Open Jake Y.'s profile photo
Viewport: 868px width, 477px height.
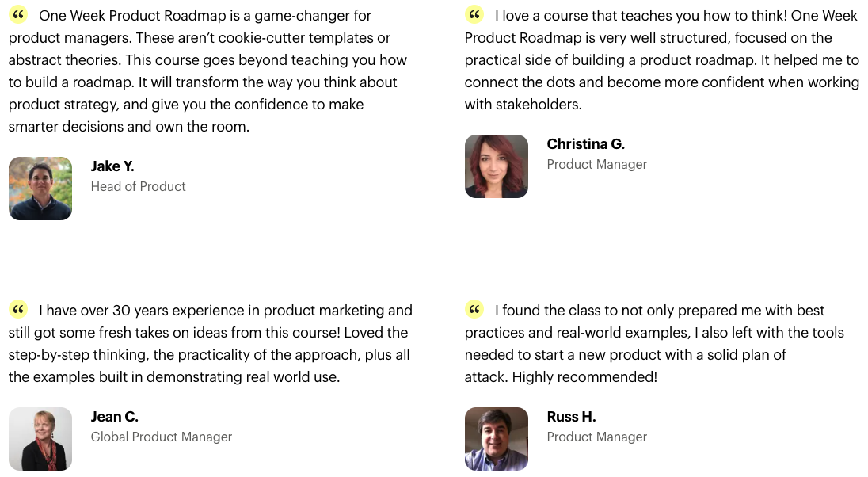pyautogui.click(x=40, y=189)
